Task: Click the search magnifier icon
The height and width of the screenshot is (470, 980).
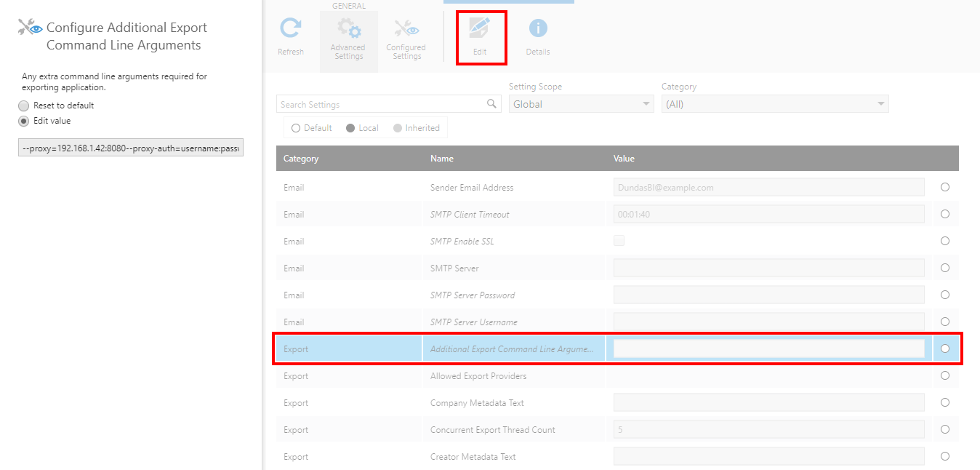Action: coord(492,104)
